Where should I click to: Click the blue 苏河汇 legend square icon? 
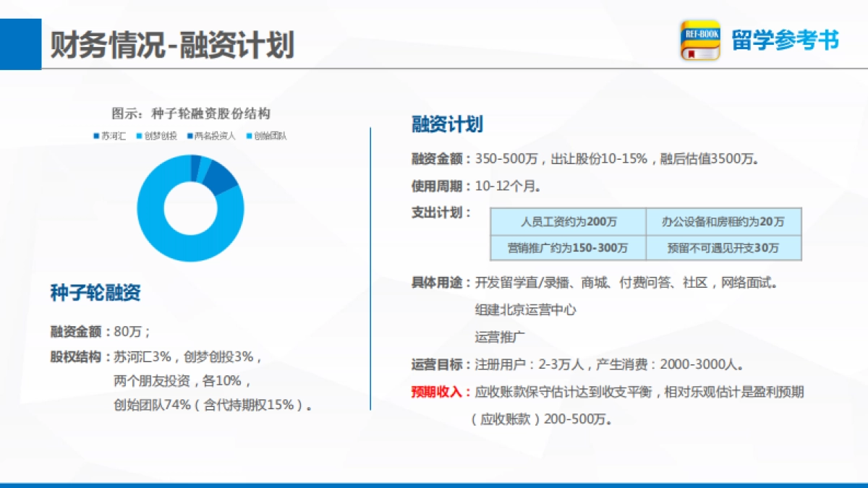tap(95, 135)
